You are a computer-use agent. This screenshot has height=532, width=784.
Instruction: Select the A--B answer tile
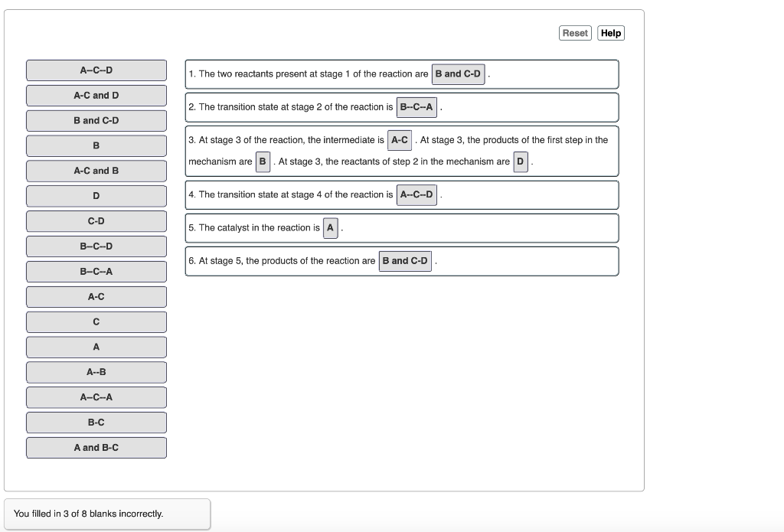tap(96, 371)
